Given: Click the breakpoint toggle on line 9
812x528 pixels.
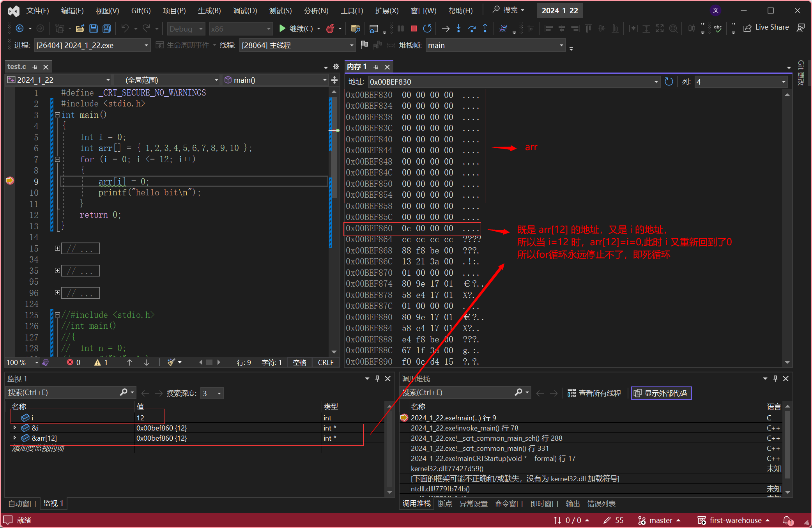Looking at the screenshot, I should [x=11, y=181].
